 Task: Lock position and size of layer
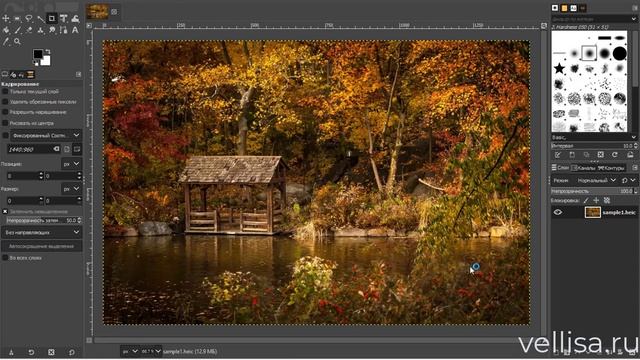596,200
